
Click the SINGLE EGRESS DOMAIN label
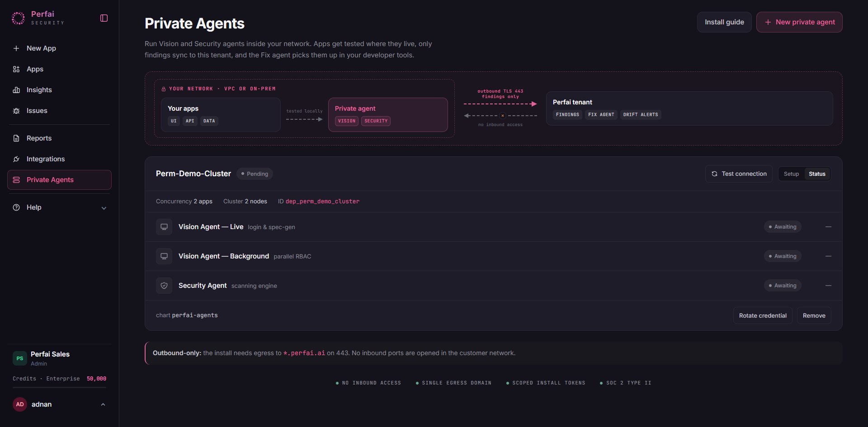[457, 383]
